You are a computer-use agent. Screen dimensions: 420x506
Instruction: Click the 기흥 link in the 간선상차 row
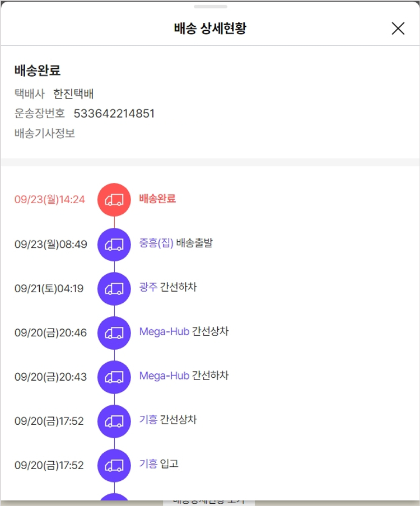pos(148,420)
